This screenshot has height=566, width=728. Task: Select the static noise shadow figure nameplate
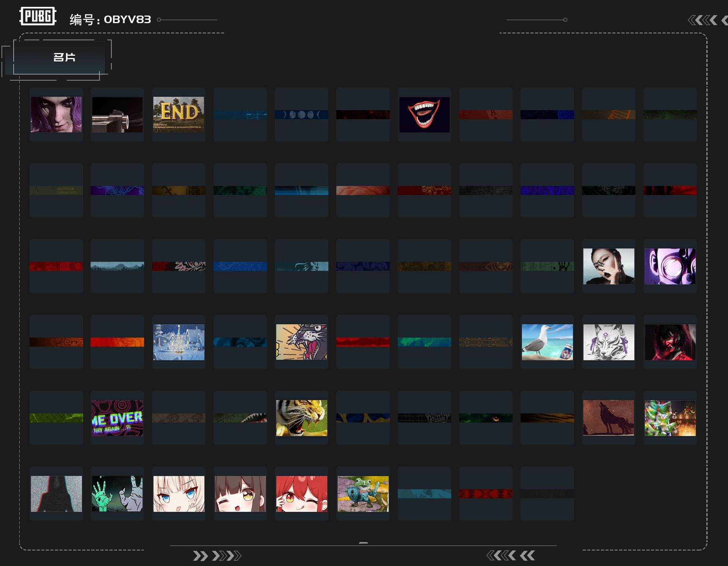[x=56, y=494]
